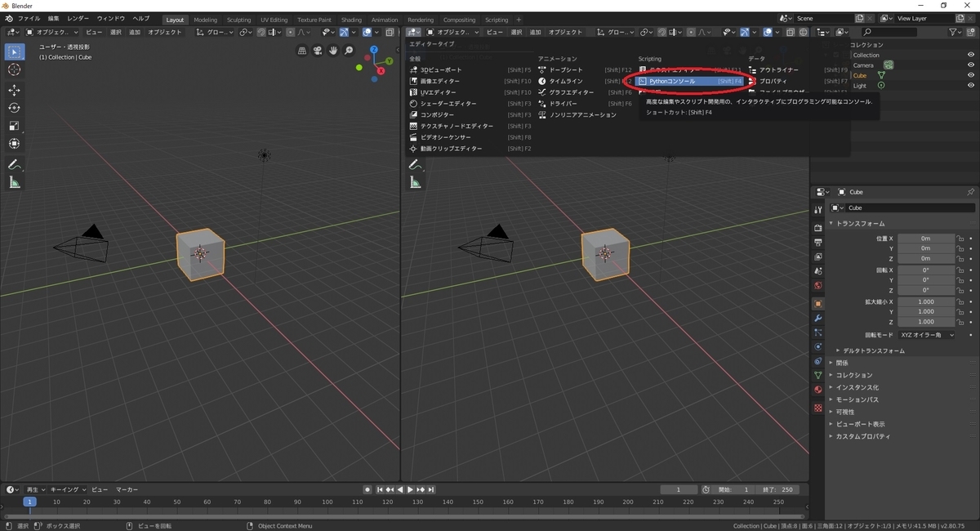Open the World properties tab

click(817, 286)
